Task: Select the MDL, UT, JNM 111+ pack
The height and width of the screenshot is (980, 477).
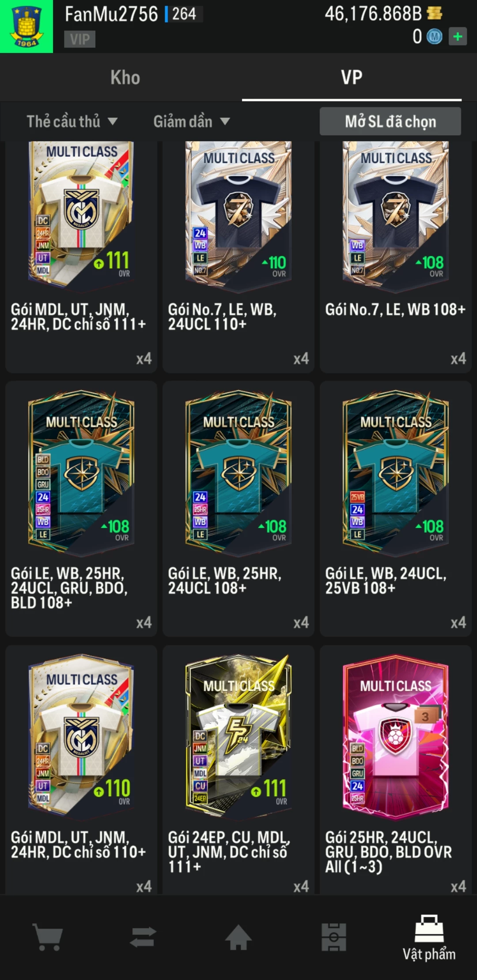Action: click(81, 257)
